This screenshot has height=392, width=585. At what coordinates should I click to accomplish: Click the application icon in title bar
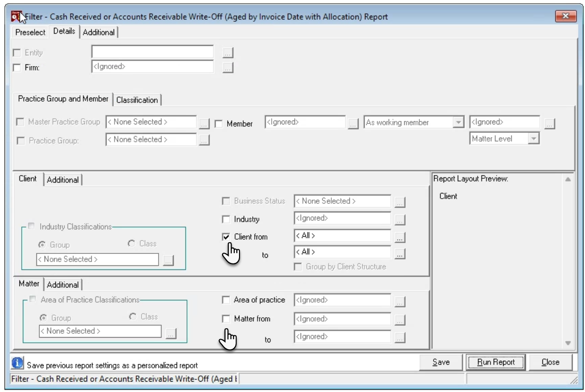coord(17,17)
